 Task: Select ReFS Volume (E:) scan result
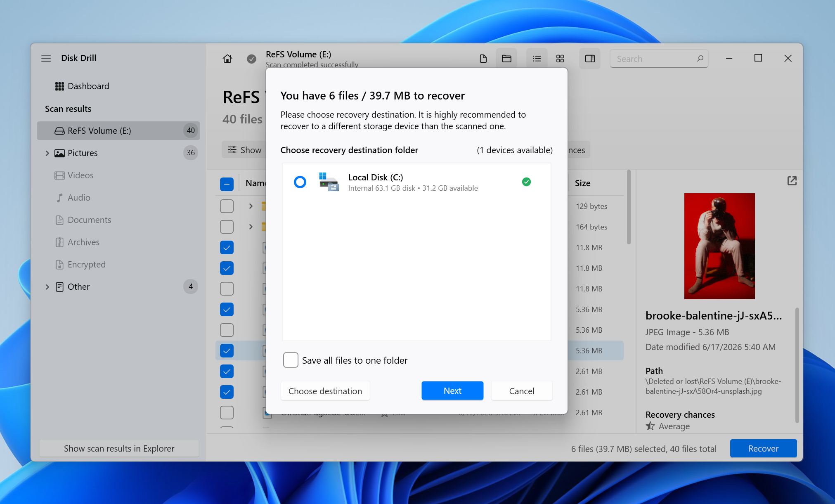coord(118,130)
